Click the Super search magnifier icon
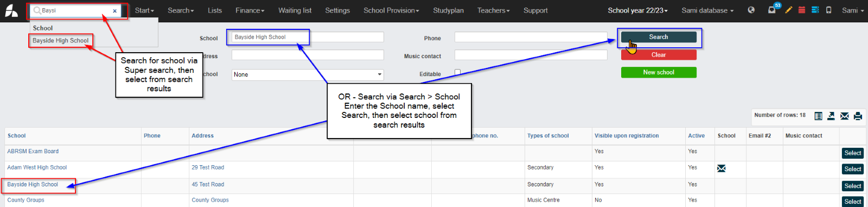The height and width of the screenshot is (207, 868). [37, 10]
